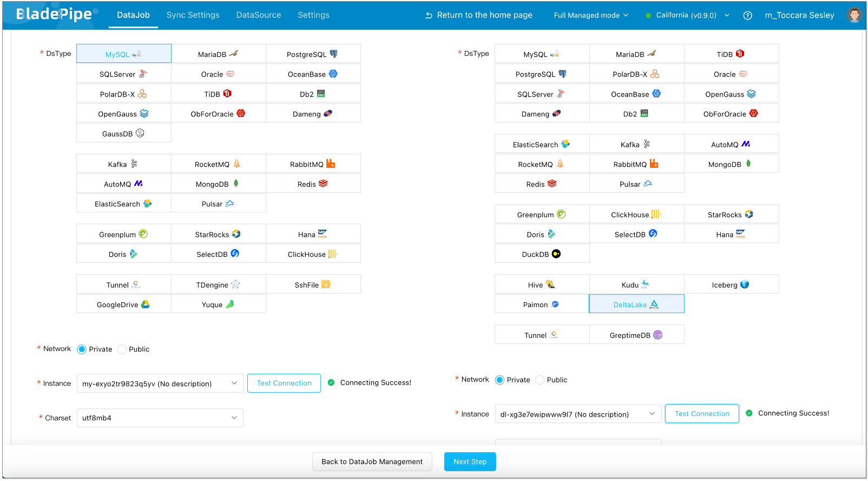
Task: Select GreptimeDB as the target type
Action: [x=636, y=335]
